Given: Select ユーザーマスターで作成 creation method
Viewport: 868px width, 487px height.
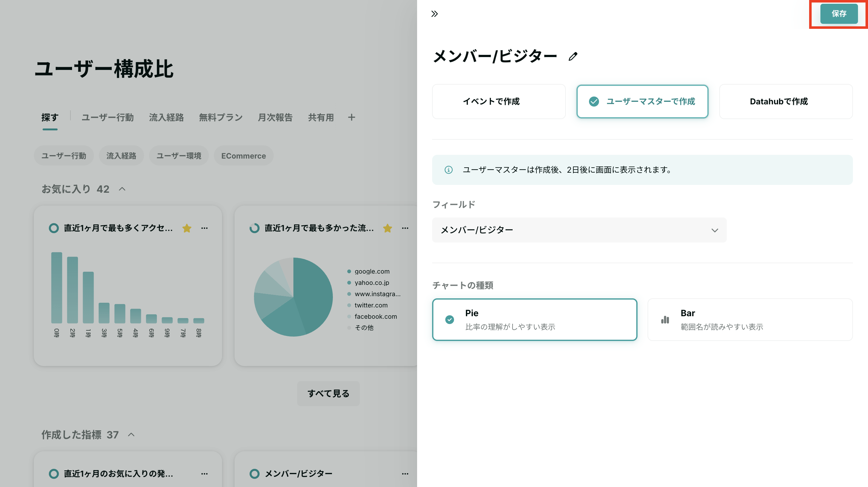Looking at the screenshot, I should click(x=642, y=102).
